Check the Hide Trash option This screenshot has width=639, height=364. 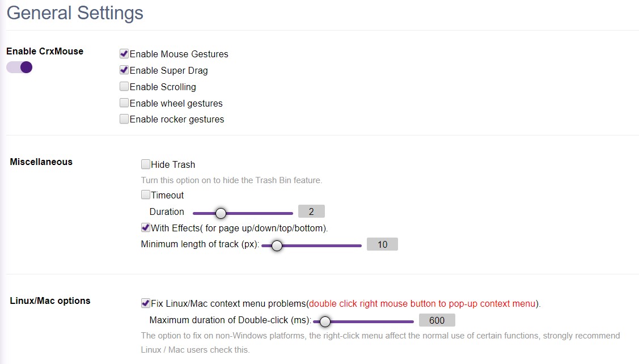(x=145, y=164)
